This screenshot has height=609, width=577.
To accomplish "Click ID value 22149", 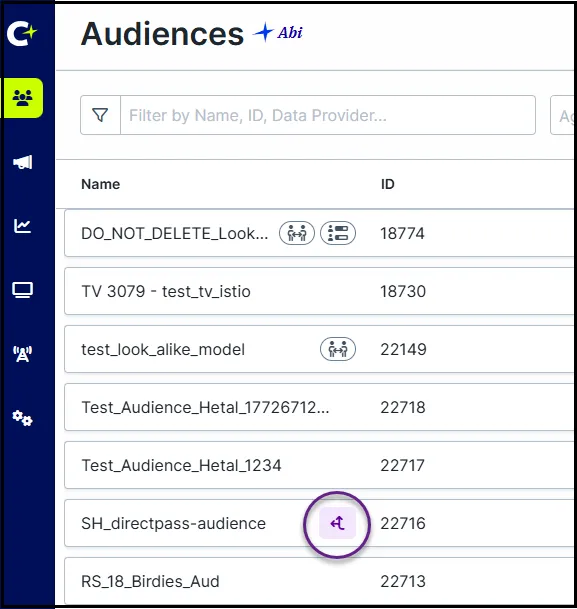I will 403,349.
